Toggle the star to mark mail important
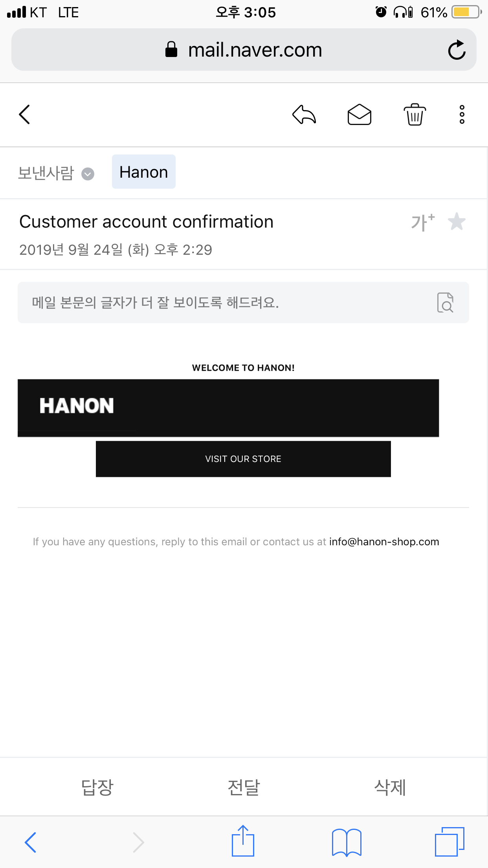The width and height of the screenshot is (488, 868). [x=457, y=222]
